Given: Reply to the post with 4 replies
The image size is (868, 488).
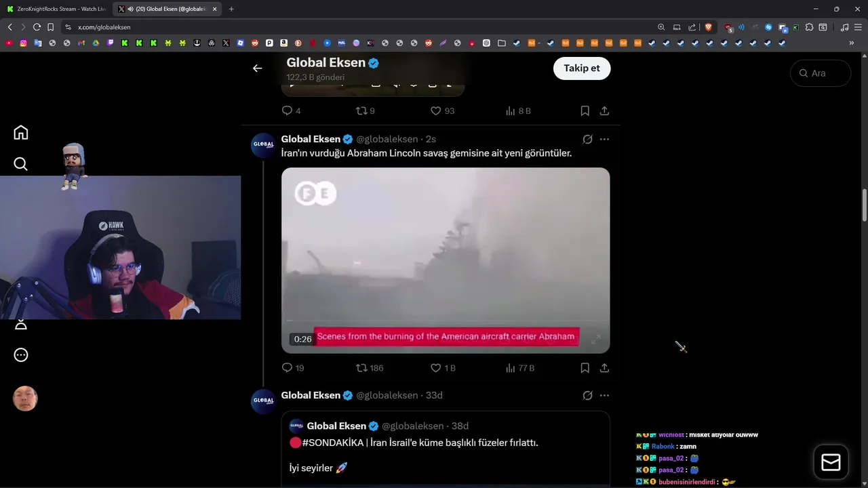Looking at the screenshot, I should point(291,110).
